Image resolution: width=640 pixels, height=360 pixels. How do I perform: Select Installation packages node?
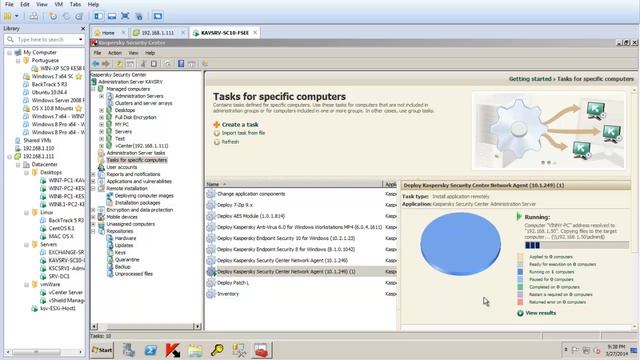[x=137, y=203]
